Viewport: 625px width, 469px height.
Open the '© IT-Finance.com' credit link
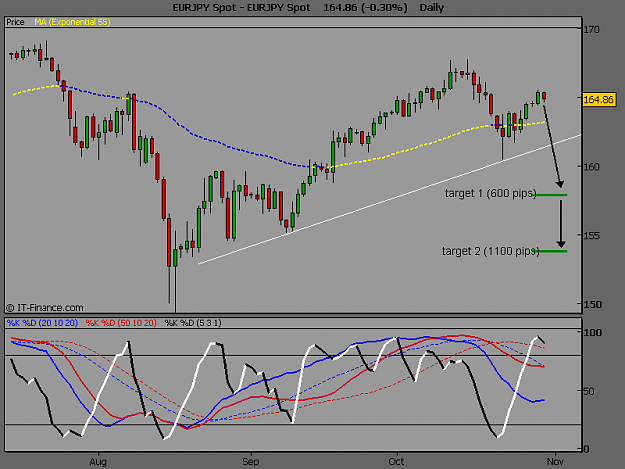(x=45, y=308)
